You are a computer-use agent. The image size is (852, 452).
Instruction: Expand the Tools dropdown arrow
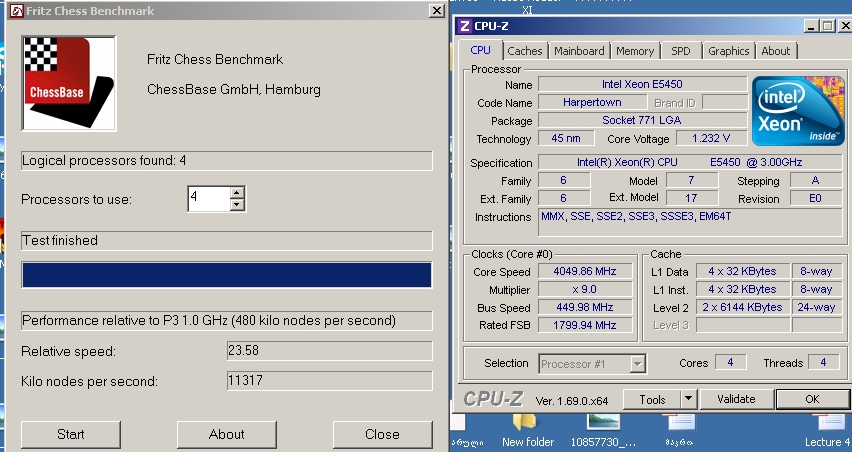click(x=688, y=400)
